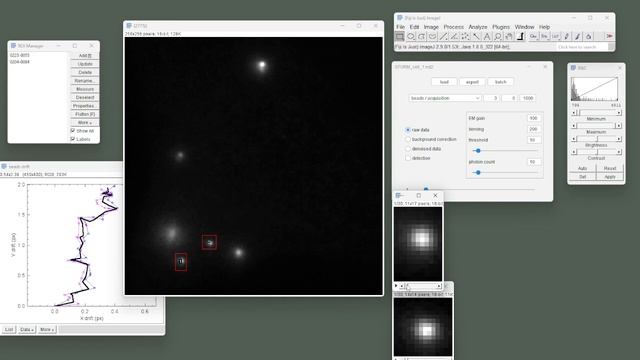640x360 pixels.
Task: Select the Freehand selection tool
Action: [x=432, y=37]
